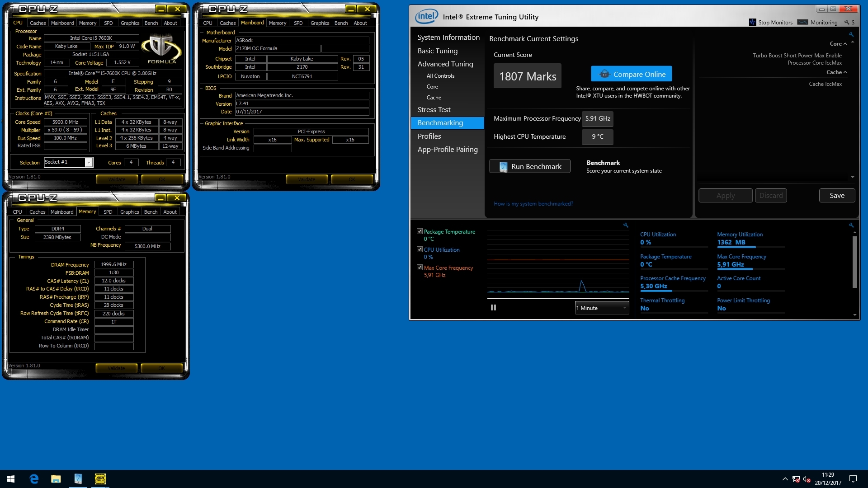The width and height of the screenshot is (868, 488).
Task: Click the Apply button in XTU
Action: coord(726,196)
